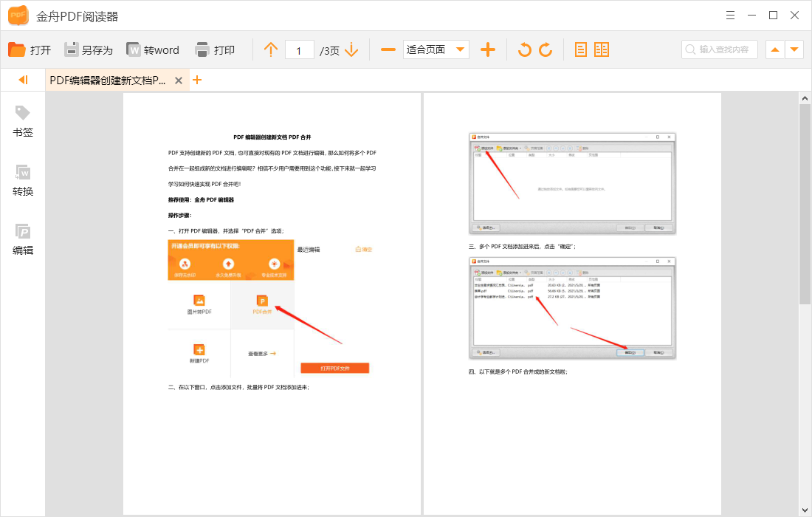Click the /3页 page count text
812x517 pixels.
[x=329, y=51]
